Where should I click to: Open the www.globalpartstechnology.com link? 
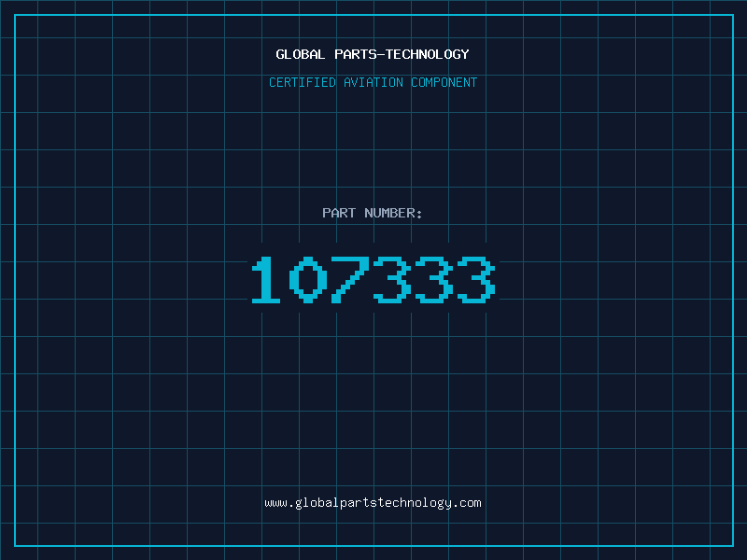point(373,503)
